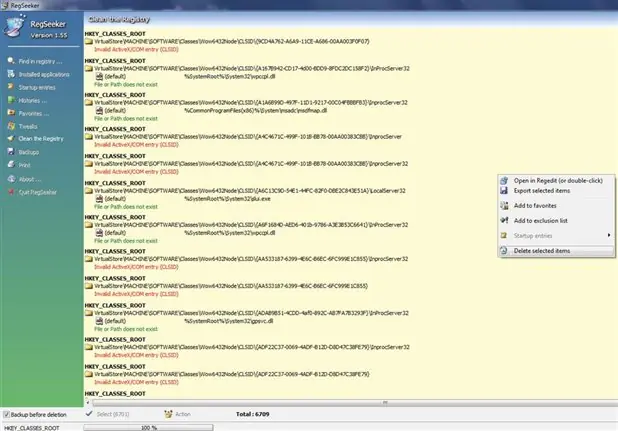Click folder icon of the A1A6899D InprocServer32 entry

(x=89, y=102)
